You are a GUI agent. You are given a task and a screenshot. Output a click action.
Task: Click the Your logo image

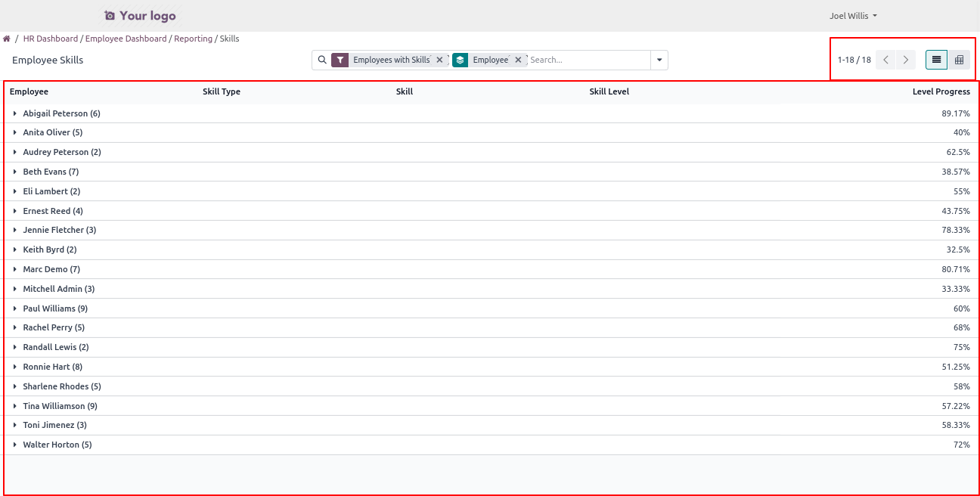(140, 16)
